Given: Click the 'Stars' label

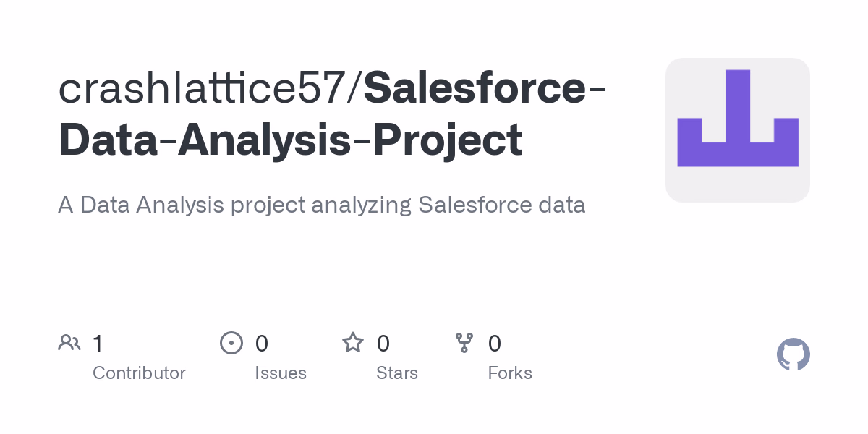Looking at the screenshot, I should click(396, 373).
